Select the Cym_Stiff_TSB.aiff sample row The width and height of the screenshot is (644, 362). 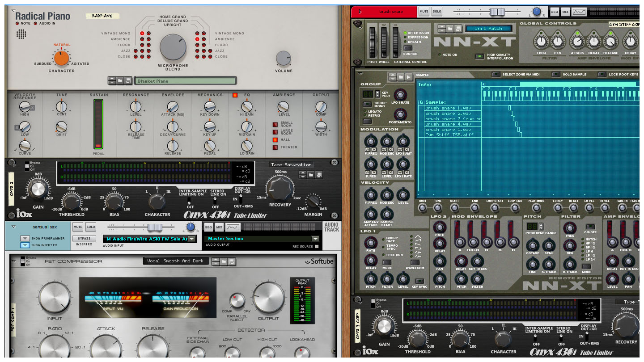[x=453, y=135]
